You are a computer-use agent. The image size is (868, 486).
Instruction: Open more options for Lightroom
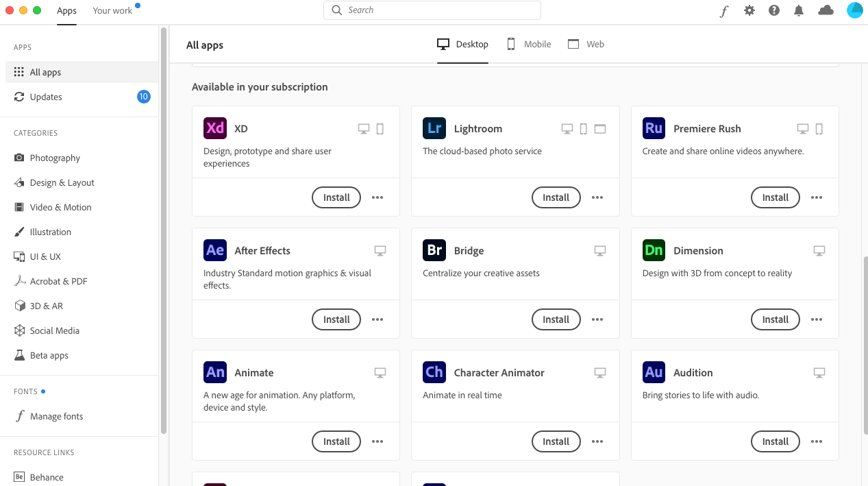click(x=597, y=197)
